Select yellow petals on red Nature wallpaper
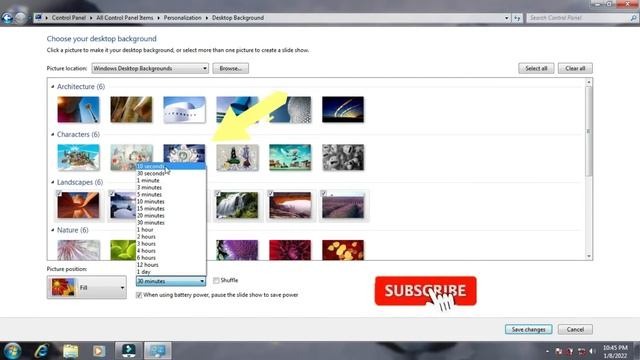 (343, 250)
